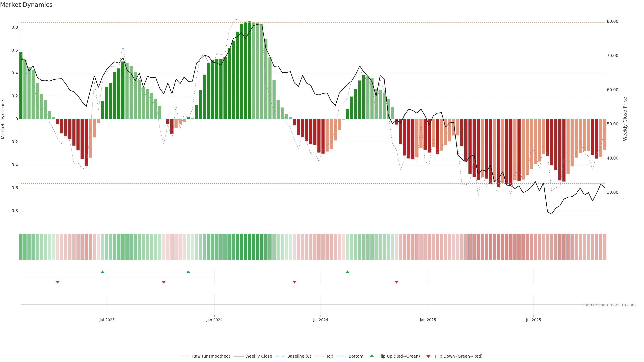
Task: Click the red flip-down marker near Oct 2023
Action: point(164,282)
